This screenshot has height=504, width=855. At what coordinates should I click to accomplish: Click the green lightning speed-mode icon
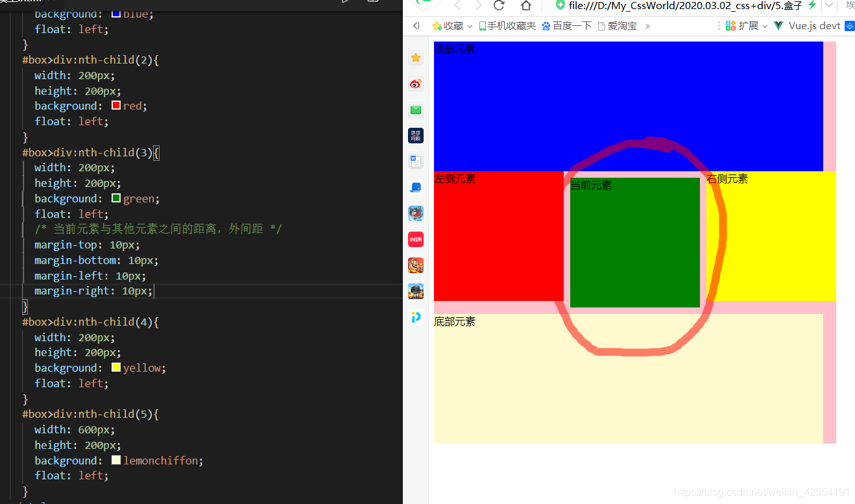pos(812,5)
